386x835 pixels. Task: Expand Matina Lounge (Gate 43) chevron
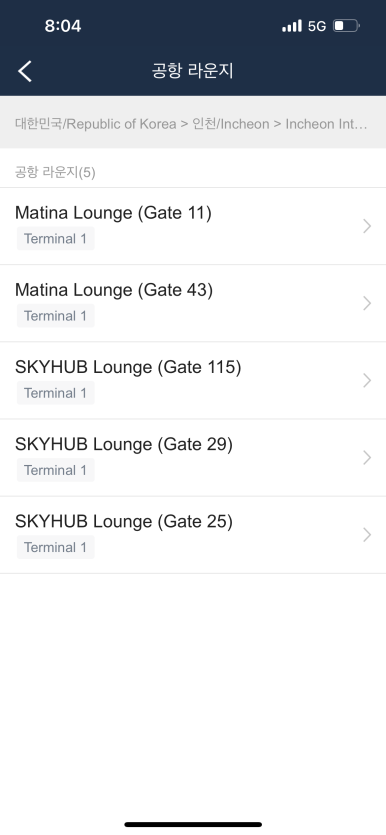367,304
